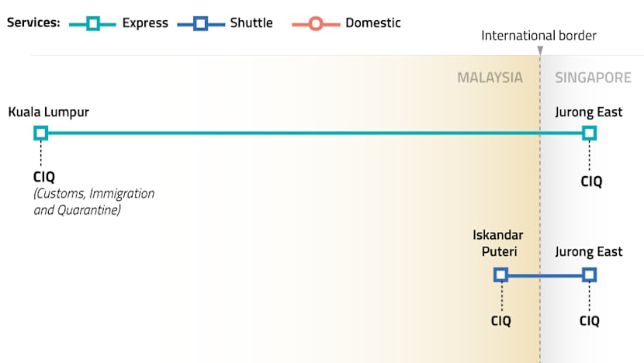644x363 pixels.
Task: Click the "Kuala Lumpur" station name
Action: (x=48, y=112)
